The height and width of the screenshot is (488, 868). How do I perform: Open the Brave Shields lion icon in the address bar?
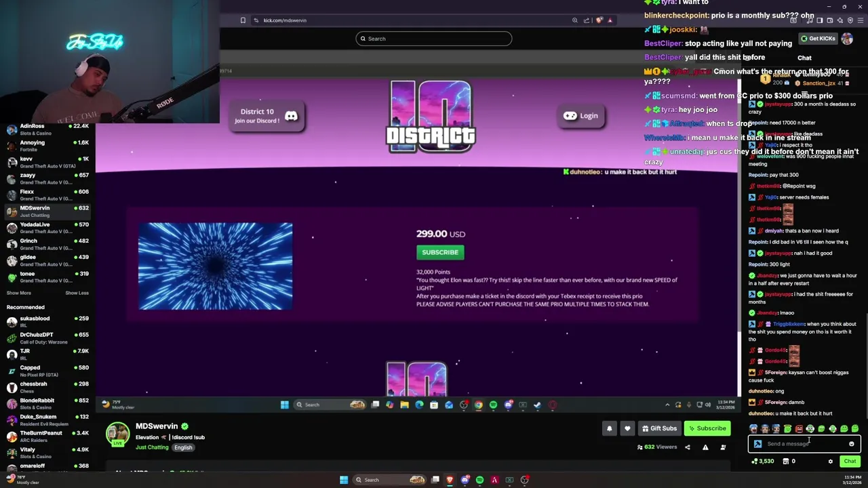[599, 20]
